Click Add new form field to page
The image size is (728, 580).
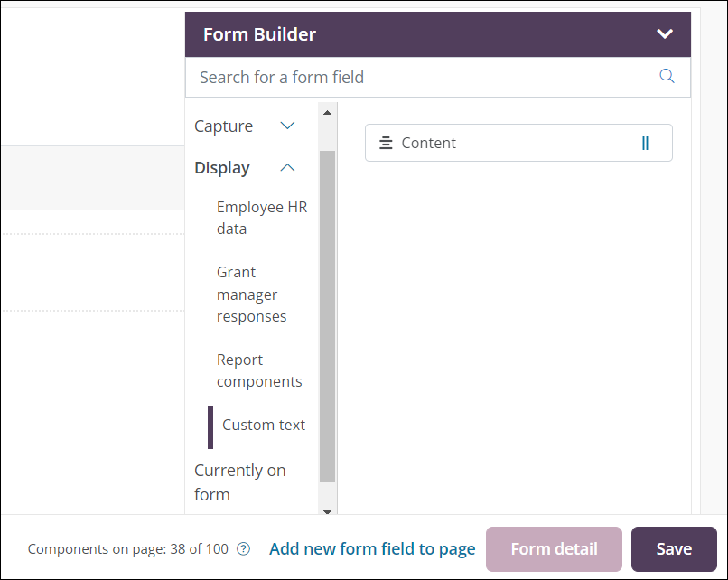click(x=372, y=549)
